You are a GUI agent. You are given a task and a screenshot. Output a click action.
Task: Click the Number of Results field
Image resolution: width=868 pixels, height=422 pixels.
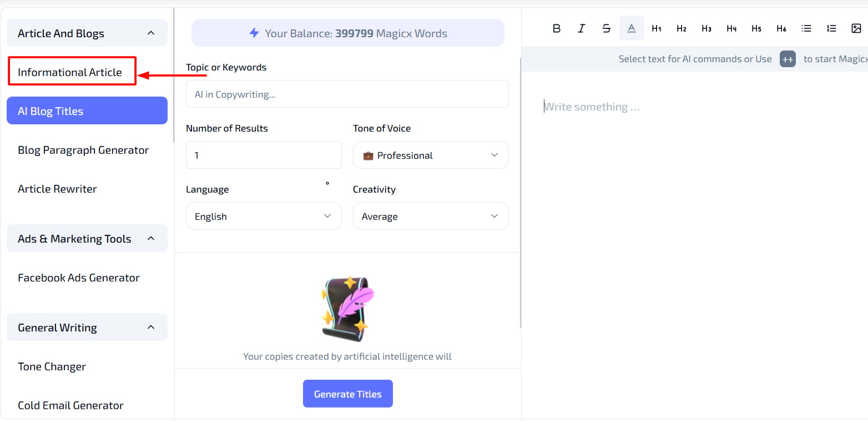264,155
